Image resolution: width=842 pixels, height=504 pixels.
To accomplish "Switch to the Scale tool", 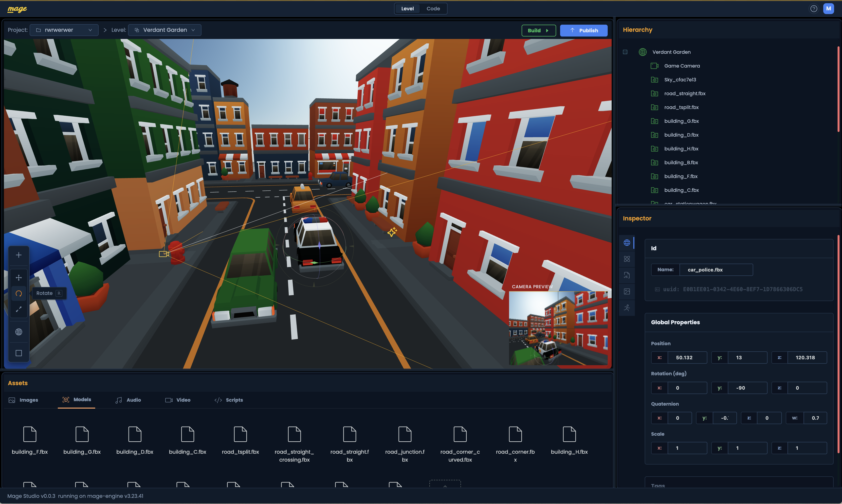I will click(x=19, y=309).
